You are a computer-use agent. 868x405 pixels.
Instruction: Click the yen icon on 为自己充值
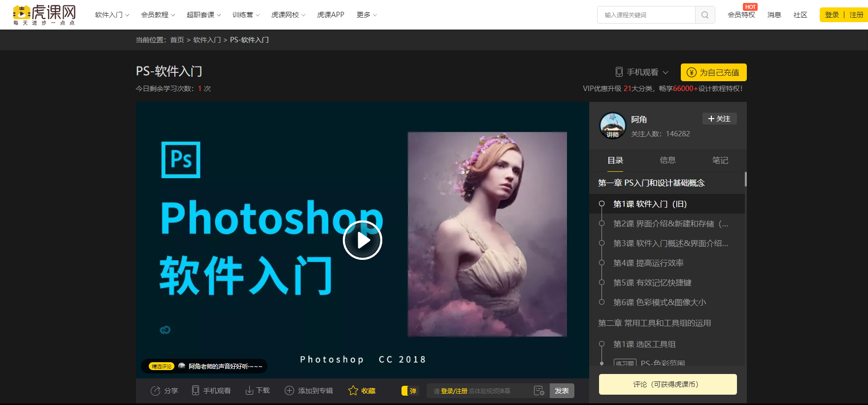click(x=692, y=72)
